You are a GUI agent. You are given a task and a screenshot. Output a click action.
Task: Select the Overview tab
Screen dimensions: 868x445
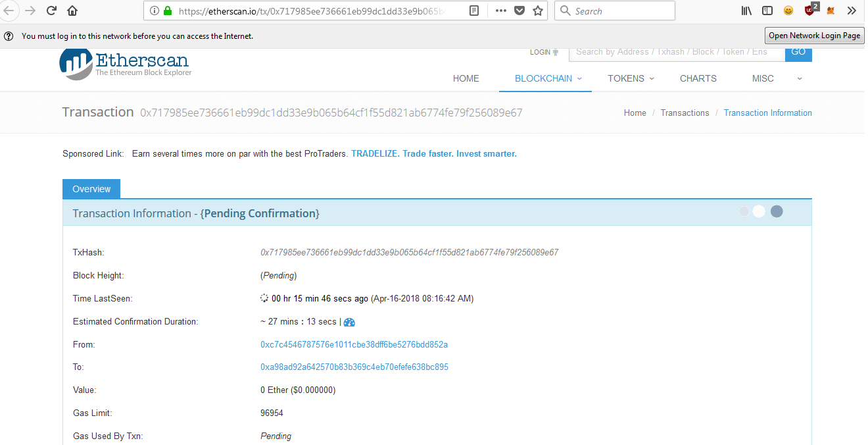click(91, 189)
